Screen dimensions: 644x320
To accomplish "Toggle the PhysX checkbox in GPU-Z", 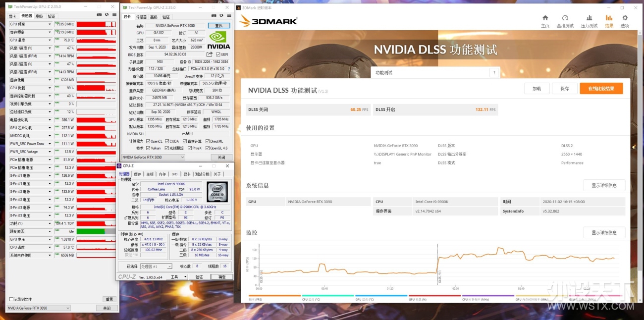I will (x=190, y=148).
